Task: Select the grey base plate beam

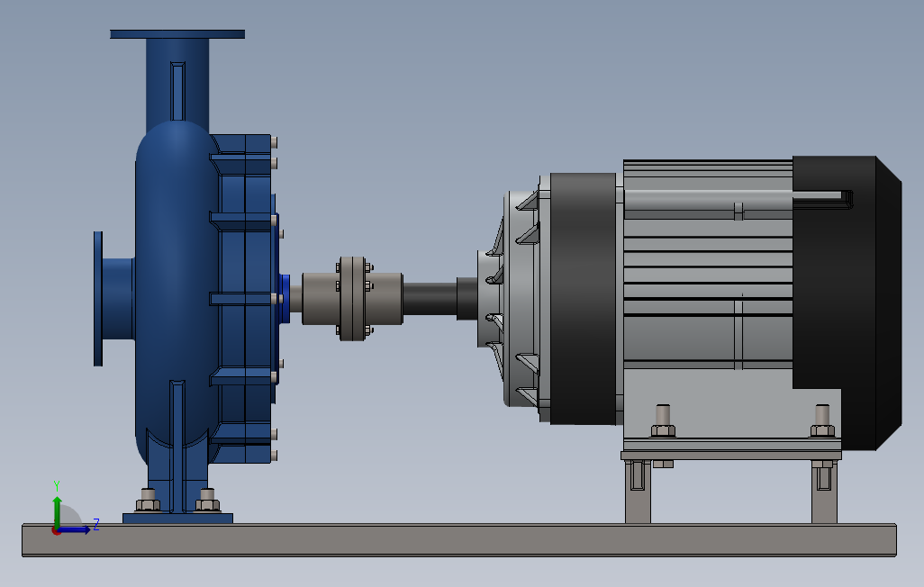Action: tap(459, 540)
